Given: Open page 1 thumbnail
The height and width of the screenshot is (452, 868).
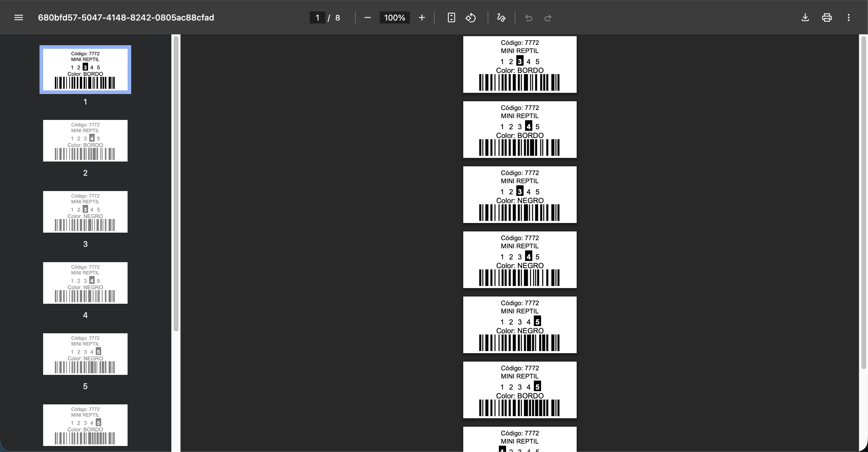Looking at the screenshot, I should 85,70.
